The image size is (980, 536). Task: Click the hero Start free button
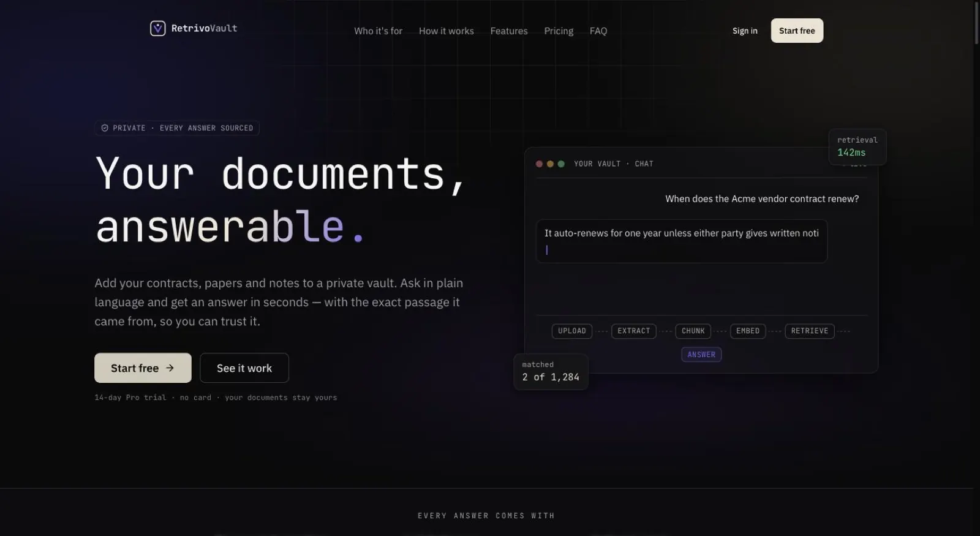tap(143, 368)
